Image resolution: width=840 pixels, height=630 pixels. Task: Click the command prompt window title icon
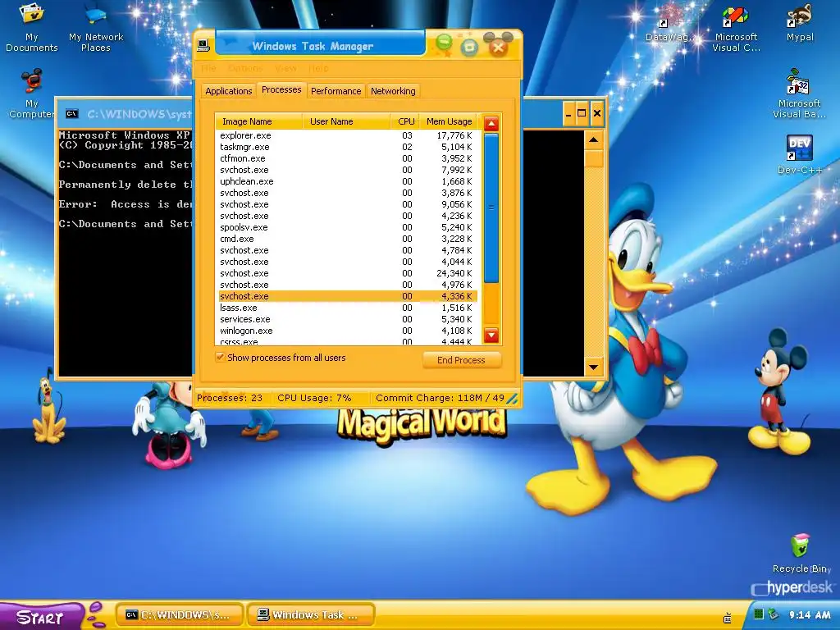72,113
